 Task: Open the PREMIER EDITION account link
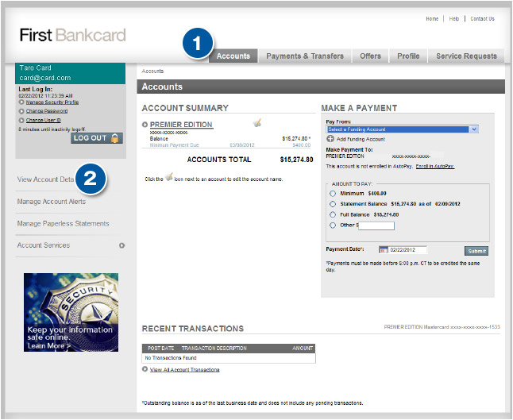point(181,125)
